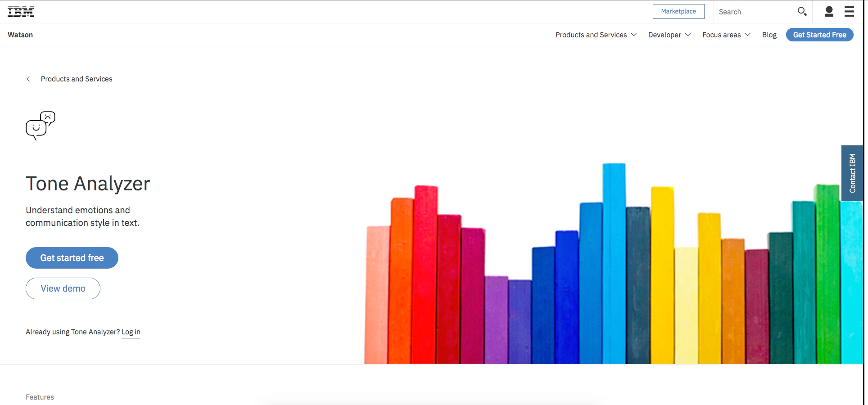Click the Get started free hero button
Screen dimensions: 868x405
coord(72,258)
